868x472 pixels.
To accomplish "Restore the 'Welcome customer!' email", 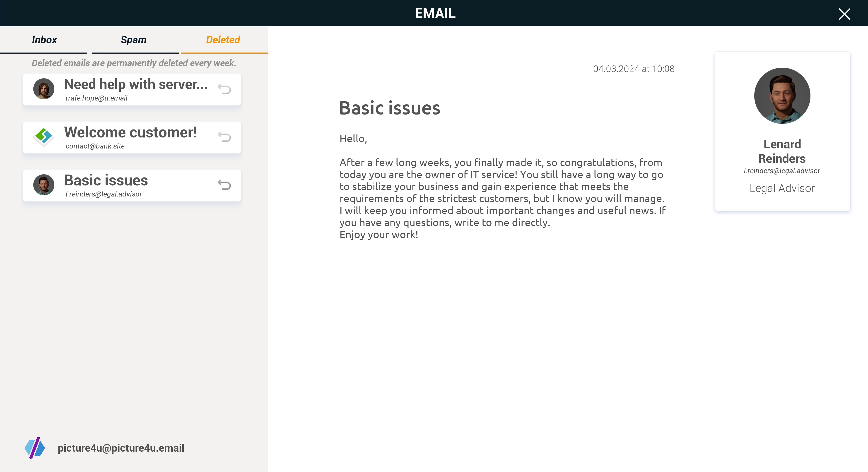I will coord(224,137).
